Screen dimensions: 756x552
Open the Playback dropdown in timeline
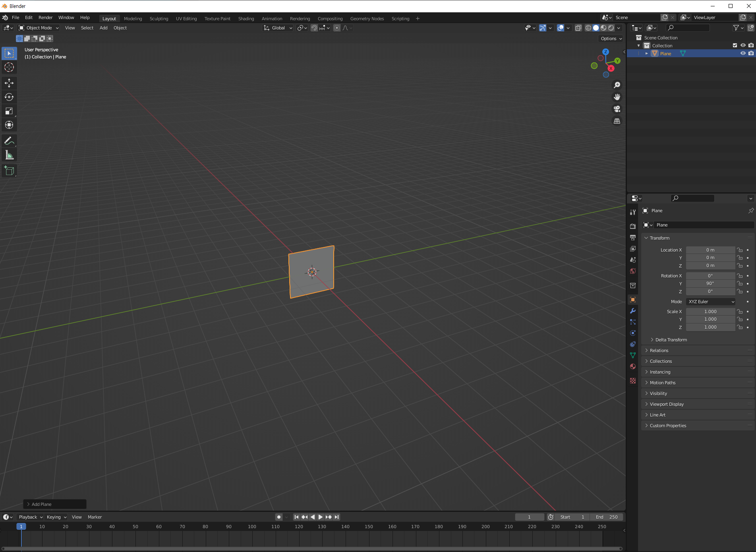[x=31, y=517]
